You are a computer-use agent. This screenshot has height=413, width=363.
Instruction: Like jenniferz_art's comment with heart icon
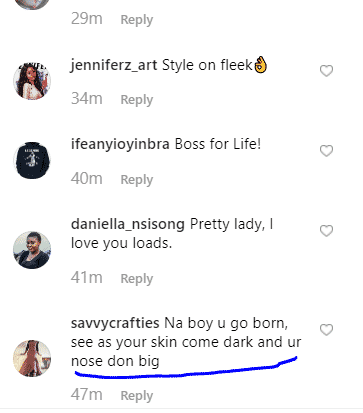(x=326, y=71)
